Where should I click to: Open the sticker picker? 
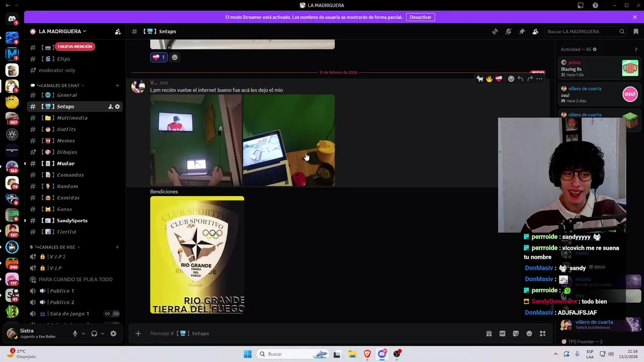516,333
